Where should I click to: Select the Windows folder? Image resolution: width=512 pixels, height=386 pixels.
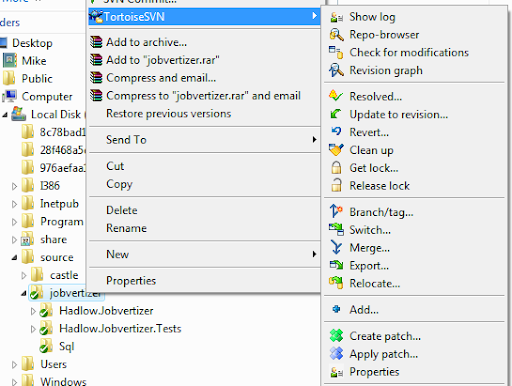(x=63, y=381)
